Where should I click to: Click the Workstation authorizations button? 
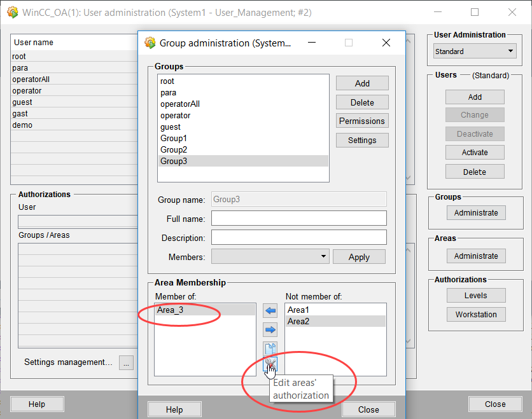click(475, 315)
